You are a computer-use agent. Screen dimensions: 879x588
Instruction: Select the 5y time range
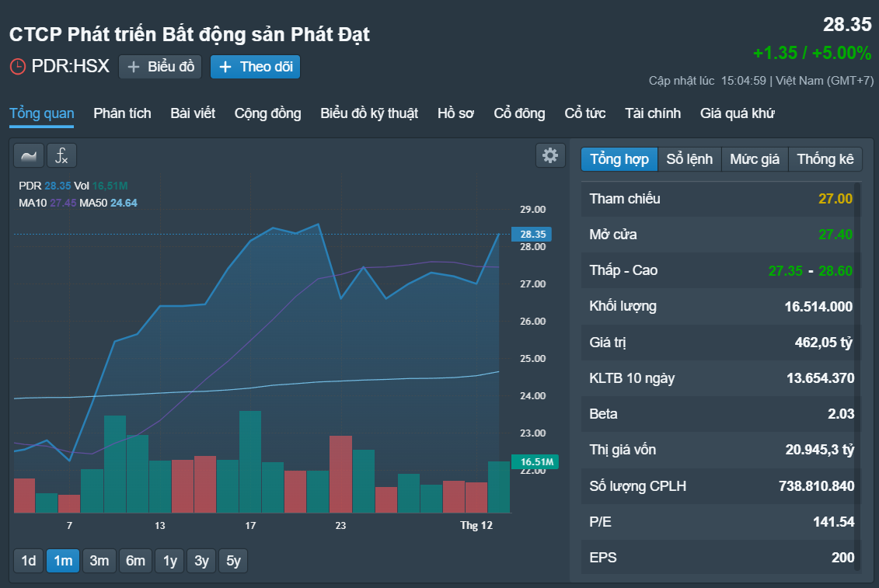[x=233, y=561]
